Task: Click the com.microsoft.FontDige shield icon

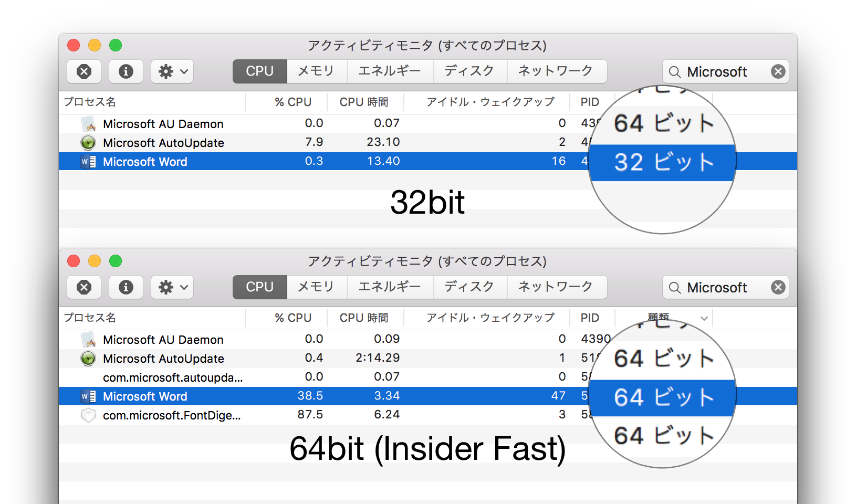Action: pos(88,415)
